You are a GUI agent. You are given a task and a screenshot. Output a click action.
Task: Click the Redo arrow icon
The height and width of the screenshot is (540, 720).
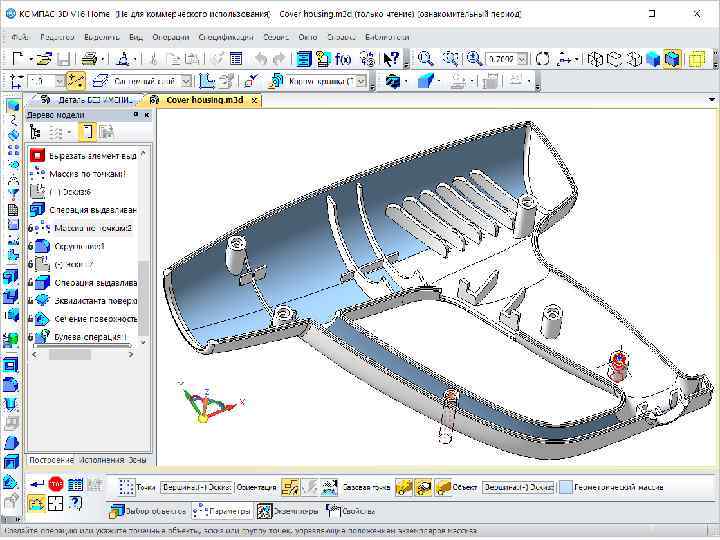279,59
